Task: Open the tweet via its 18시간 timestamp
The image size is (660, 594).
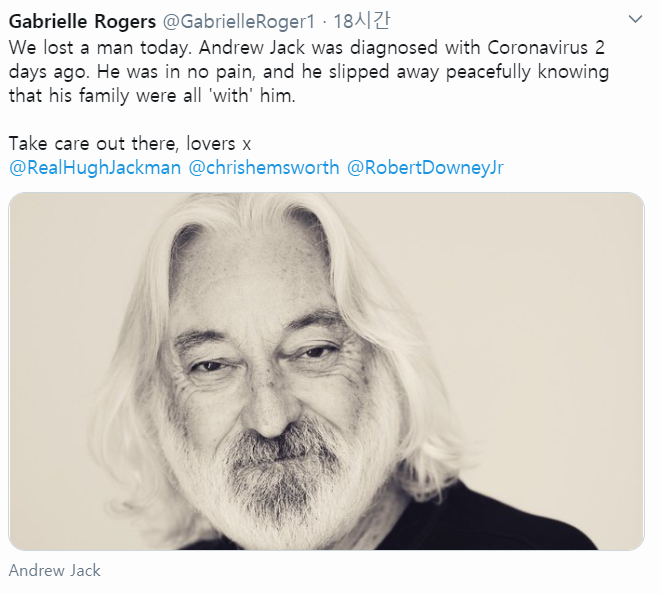Action: point(362,21)
